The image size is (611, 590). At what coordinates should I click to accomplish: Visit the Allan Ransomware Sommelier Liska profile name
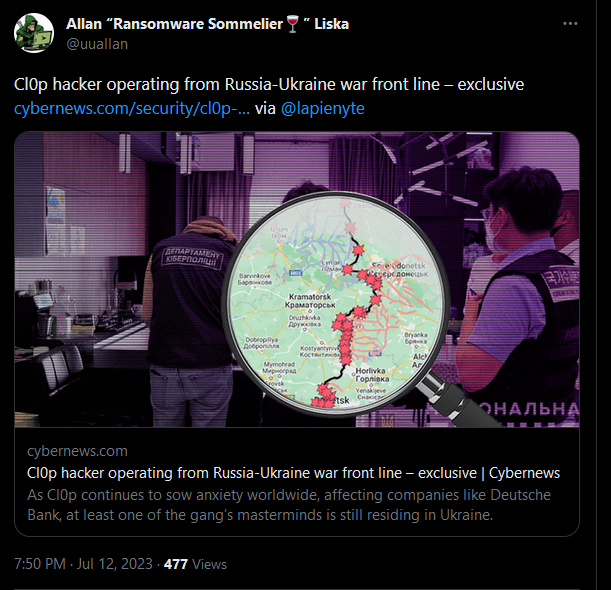[x=207, y=24]
